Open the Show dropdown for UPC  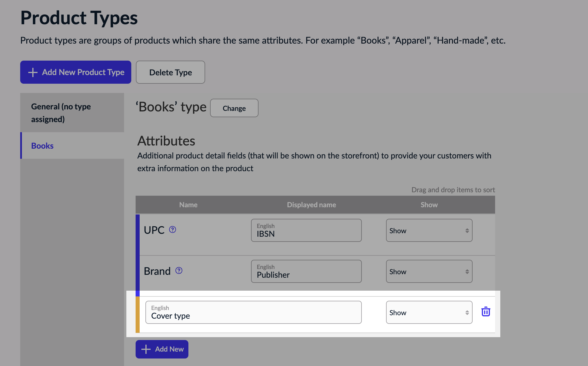pos(429,230)
